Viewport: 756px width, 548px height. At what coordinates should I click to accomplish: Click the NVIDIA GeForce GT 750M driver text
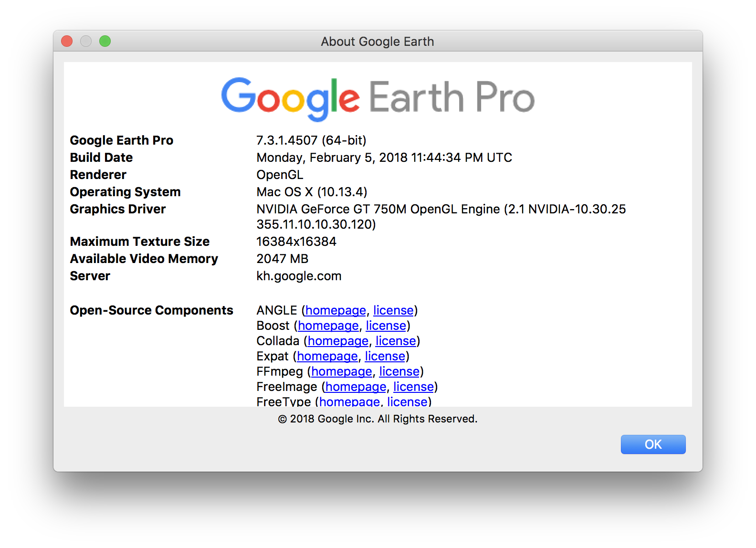tap(441, 217)
